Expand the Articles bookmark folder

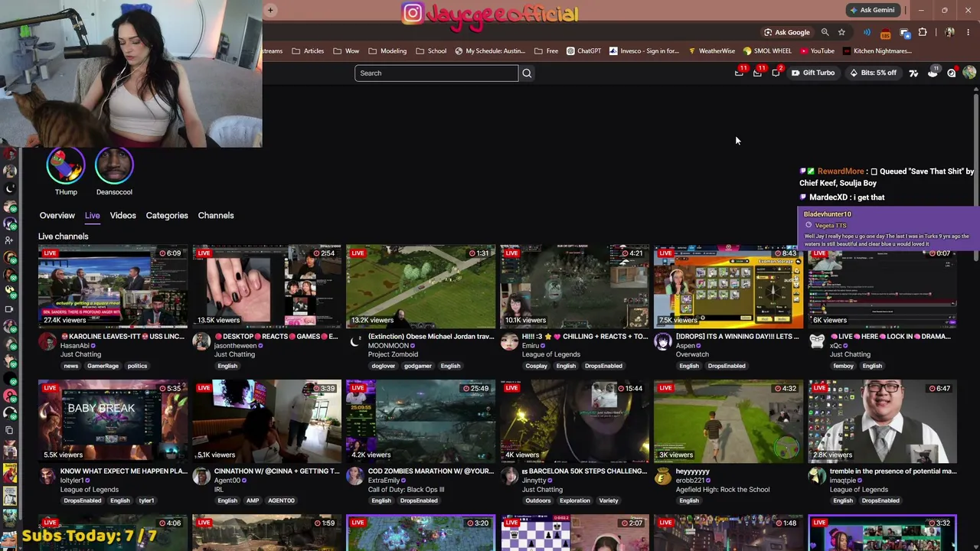pyautogui.click(x=308, y=51)
